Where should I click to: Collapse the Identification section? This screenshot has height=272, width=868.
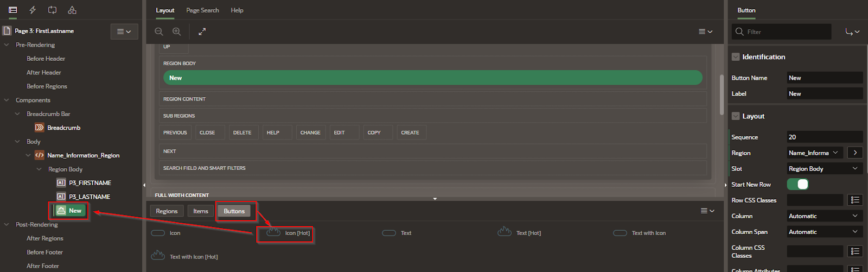pyautogui.click(x=736, y=56)
